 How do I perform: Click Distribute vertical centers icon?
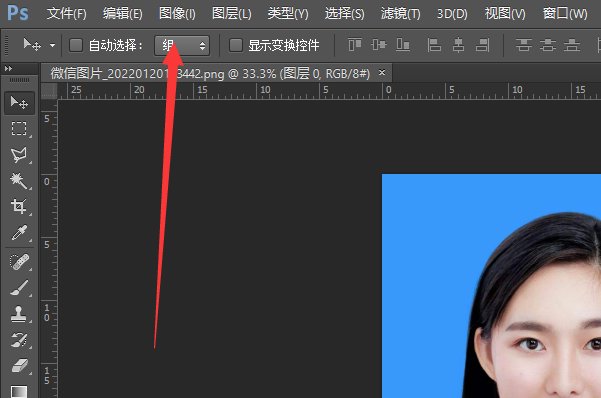pos(548,45)
